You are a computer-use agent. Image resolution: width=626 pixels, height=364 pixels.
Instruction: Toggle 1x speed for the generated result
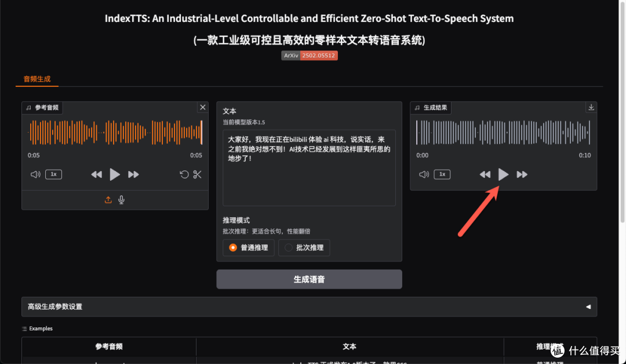pyautogui.click(x=442, y=174)
